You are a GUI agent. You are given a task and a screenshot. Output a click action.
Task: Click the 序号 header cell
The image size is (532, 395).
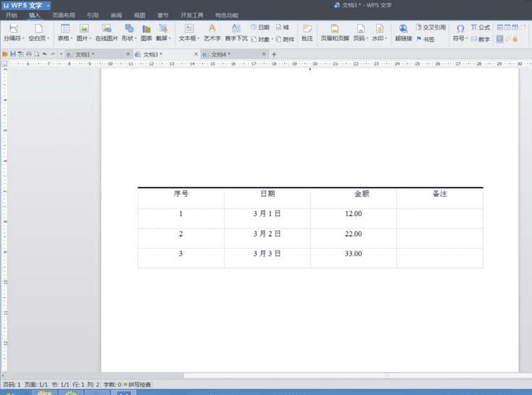(181, 198)
